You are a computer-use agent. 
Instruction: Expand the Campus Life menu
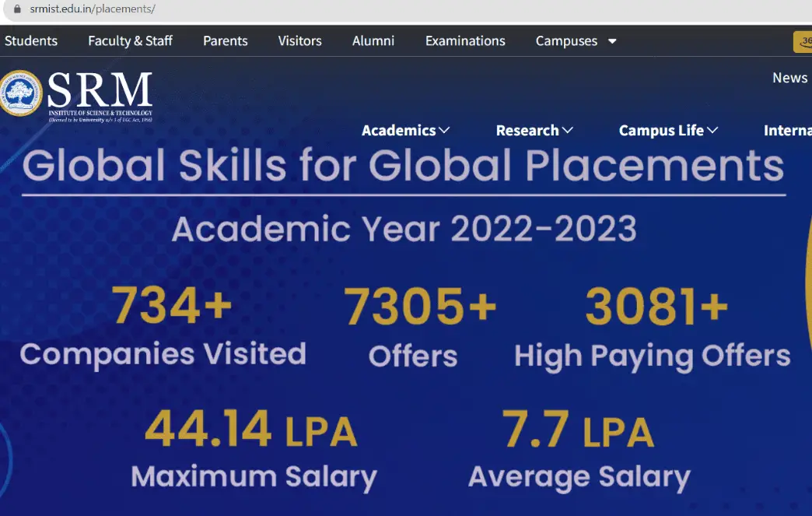(x=669, y=130)
